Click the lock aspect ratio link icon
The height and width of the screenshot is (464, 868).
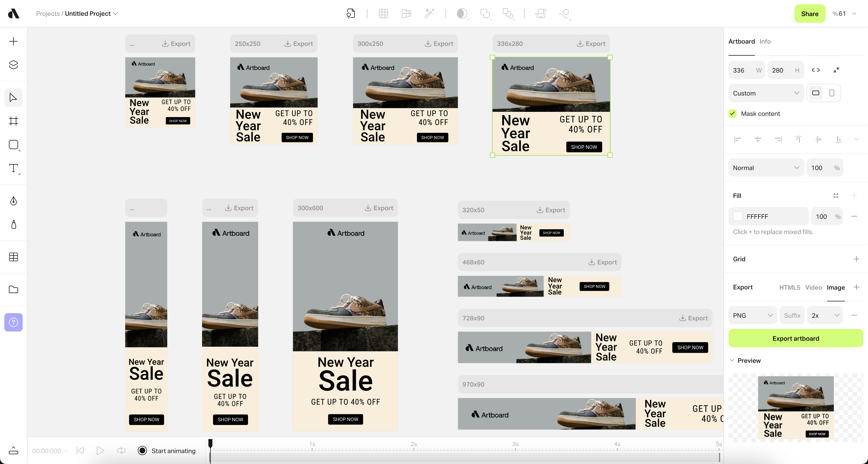pos(815,70)
